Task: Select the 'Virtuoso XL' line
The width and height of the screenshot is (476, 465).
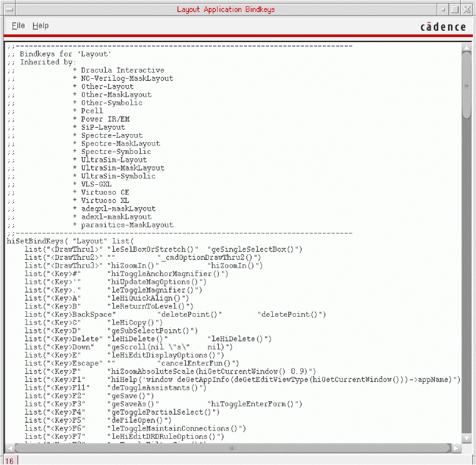Action: click(x=101, y=200)
